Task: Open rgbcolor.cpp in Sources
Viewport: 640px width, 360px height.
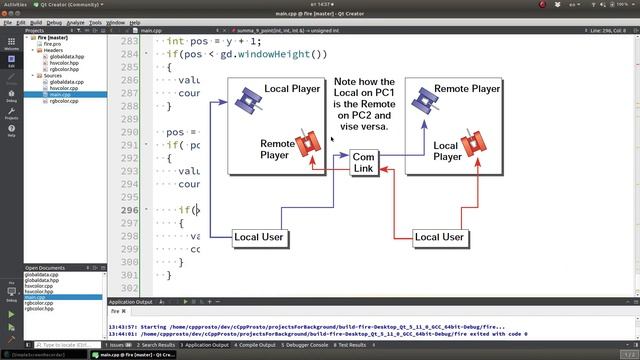Action: (x=64, y=101)
